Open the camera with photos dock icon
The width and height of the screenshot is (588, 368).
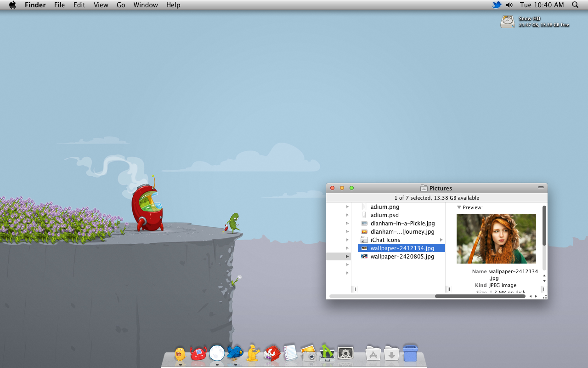pos(309,353)
